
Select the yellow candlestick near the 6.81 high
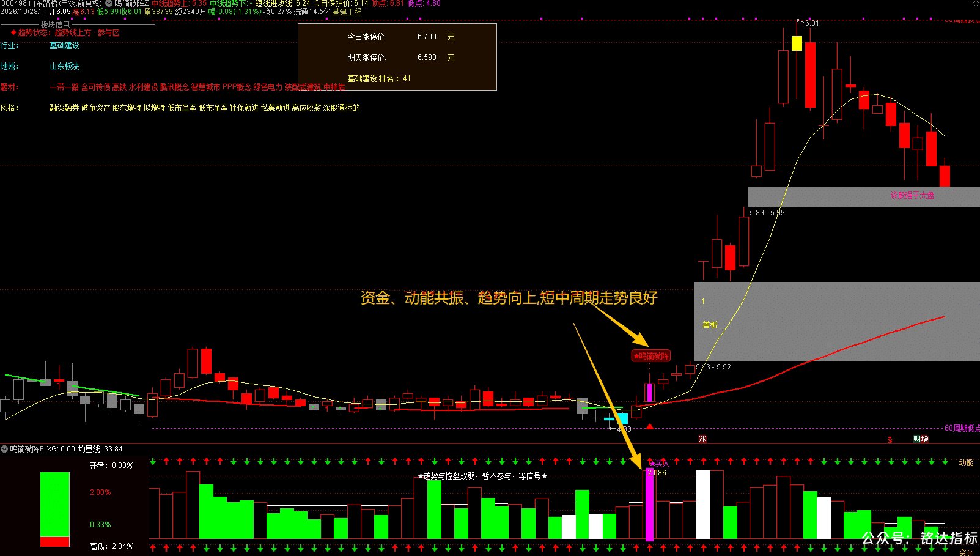[x=797, y=43]
